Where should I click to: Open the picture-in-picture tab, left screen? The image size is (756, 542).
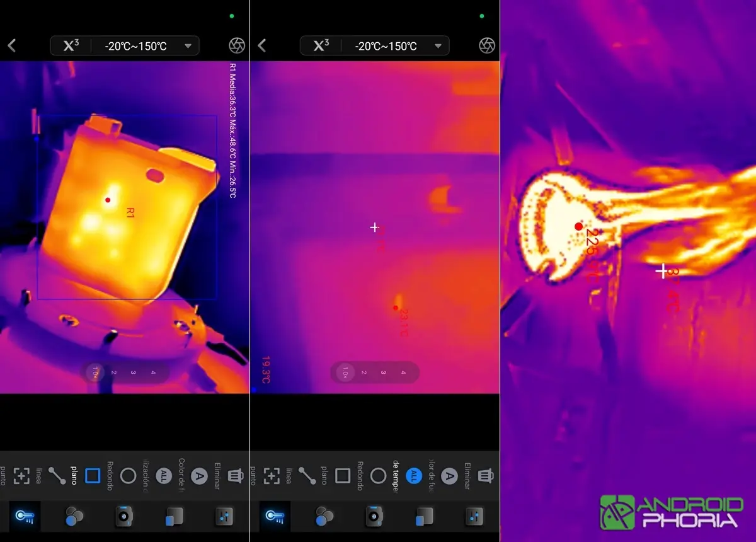pyautogui.click(x=174, y=517)
